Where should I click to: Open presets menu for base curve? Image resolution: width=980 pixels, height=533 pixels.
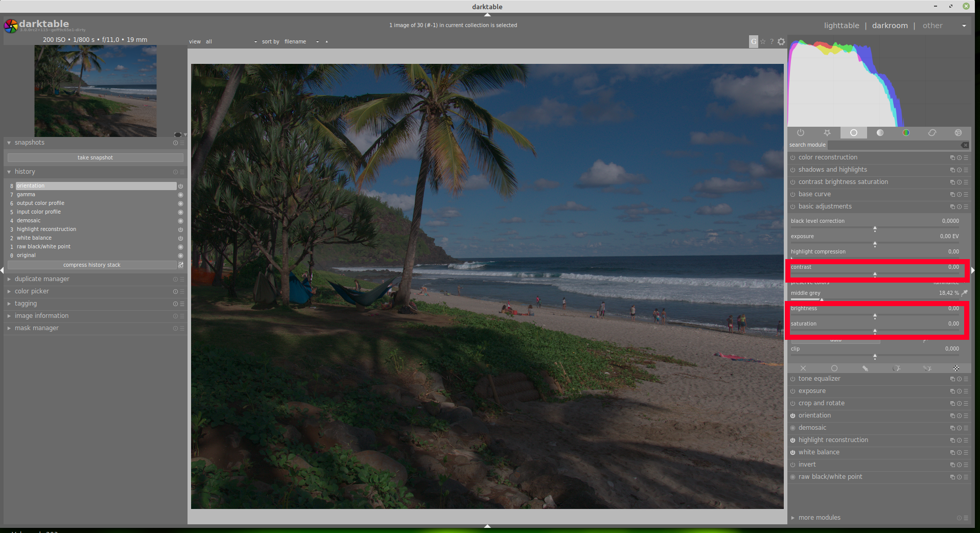tap(966, 195)
